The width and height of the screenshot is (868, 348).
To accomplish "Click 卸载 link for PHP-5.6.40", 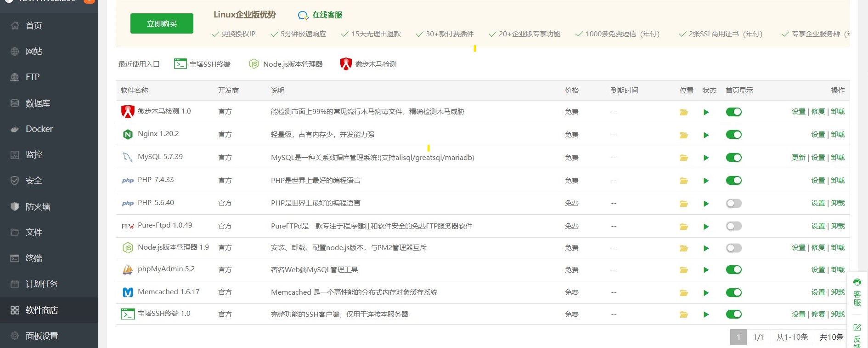I will point(838,203).
